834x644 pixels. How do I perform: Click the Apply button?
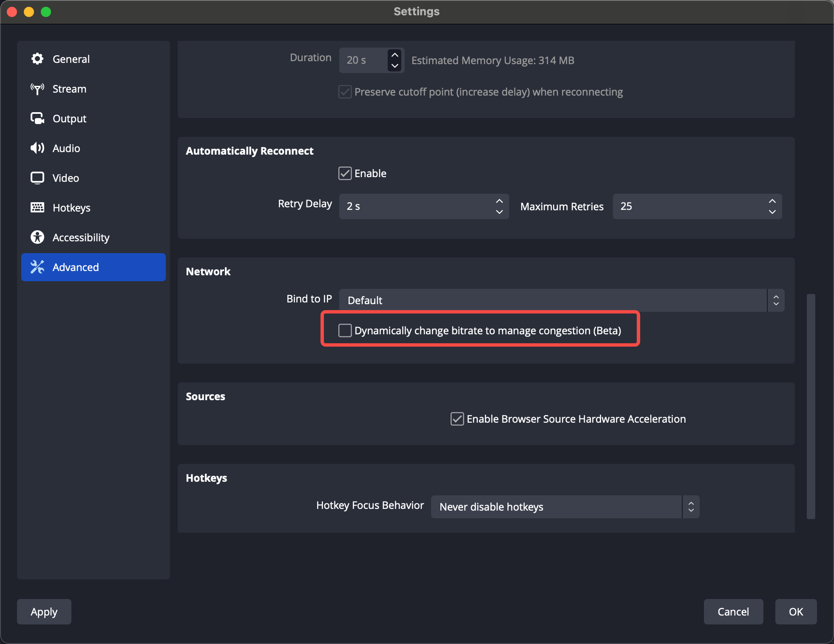(x=44, y=612)
